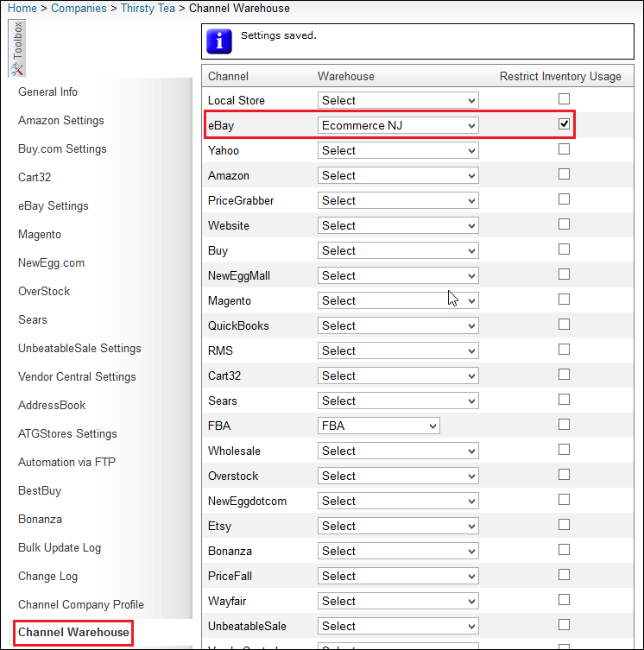
Task: Open UnbeatableSale warehouse dropdown
Action: pos(398,626)
